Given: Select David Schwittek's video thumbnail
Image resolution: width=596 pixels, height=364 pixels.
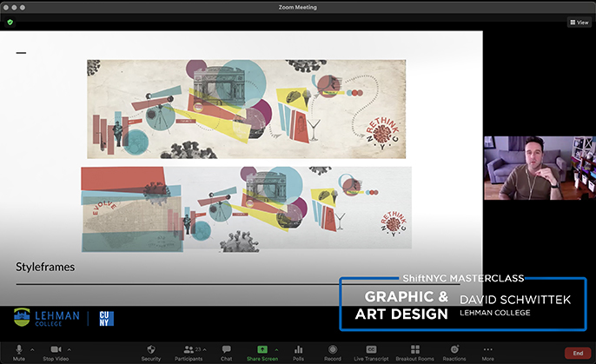Looking at the screenshot, I should coord(540,168).
